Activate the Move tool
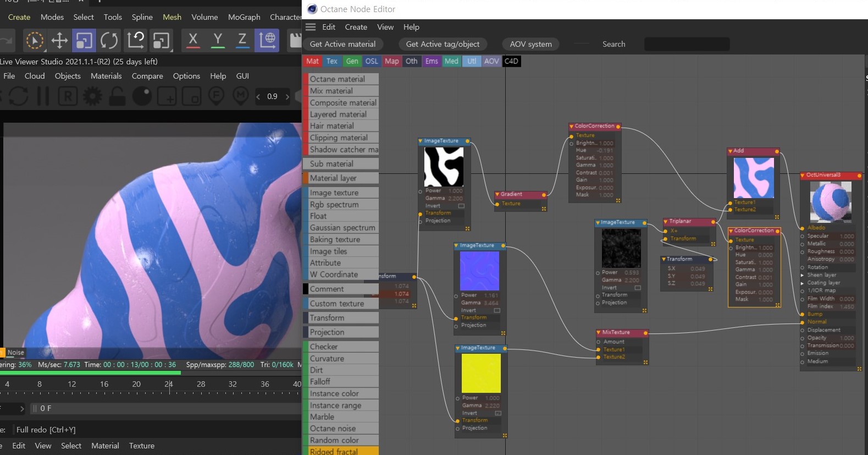Image resolution: width=868 pixels, height=455 pixels. [x=59, y=40]
